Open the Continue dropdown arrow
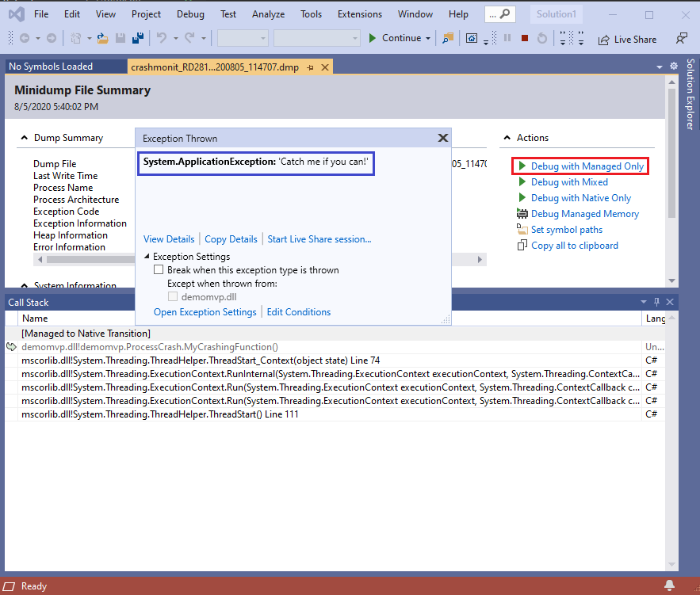Screen dimensions: 700x595 point(428,37)
